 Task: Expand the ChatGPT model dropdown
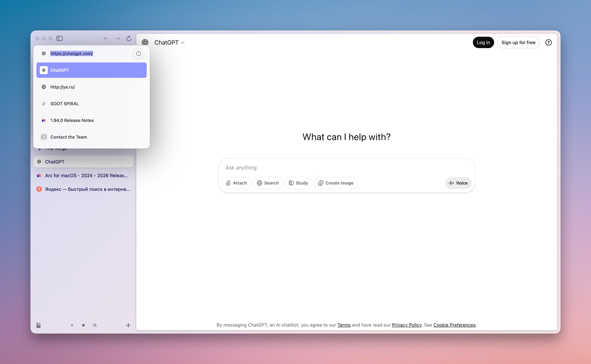click(x=169, y=42)
